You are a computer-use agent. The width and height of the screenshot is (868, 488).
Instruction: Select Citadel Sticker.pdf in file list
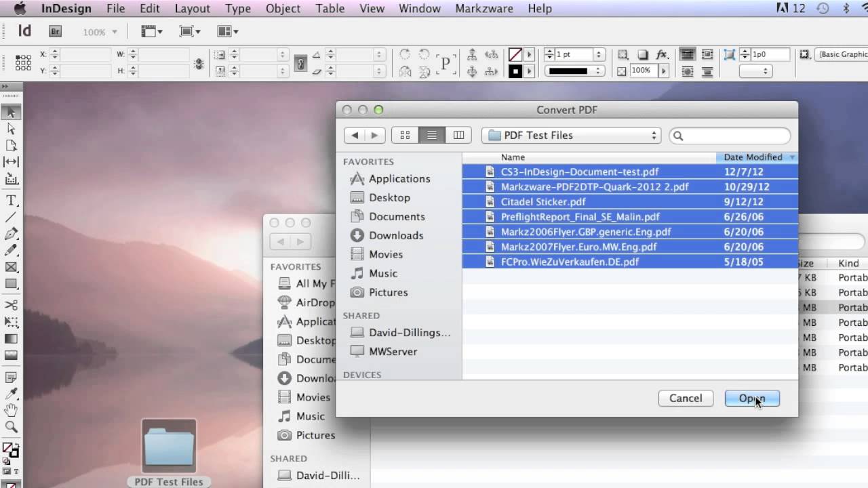pyautogui.click(x=630, y=202)
